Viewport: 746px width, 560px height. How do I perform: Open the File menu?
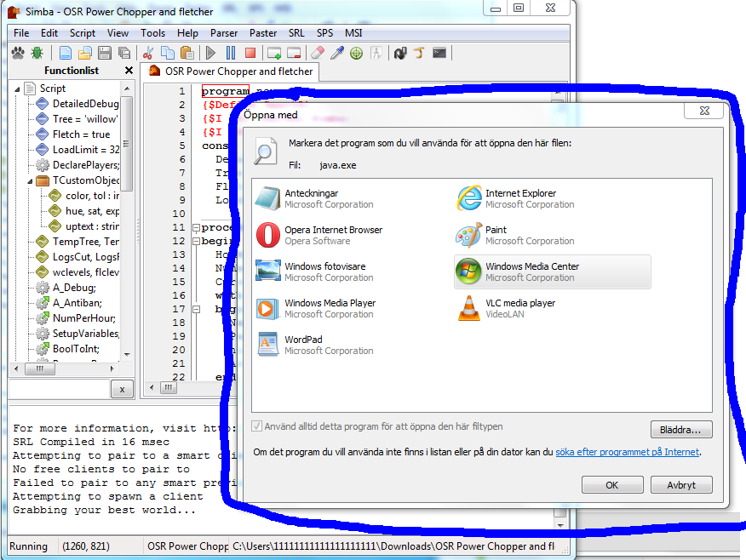click(21, 33)
